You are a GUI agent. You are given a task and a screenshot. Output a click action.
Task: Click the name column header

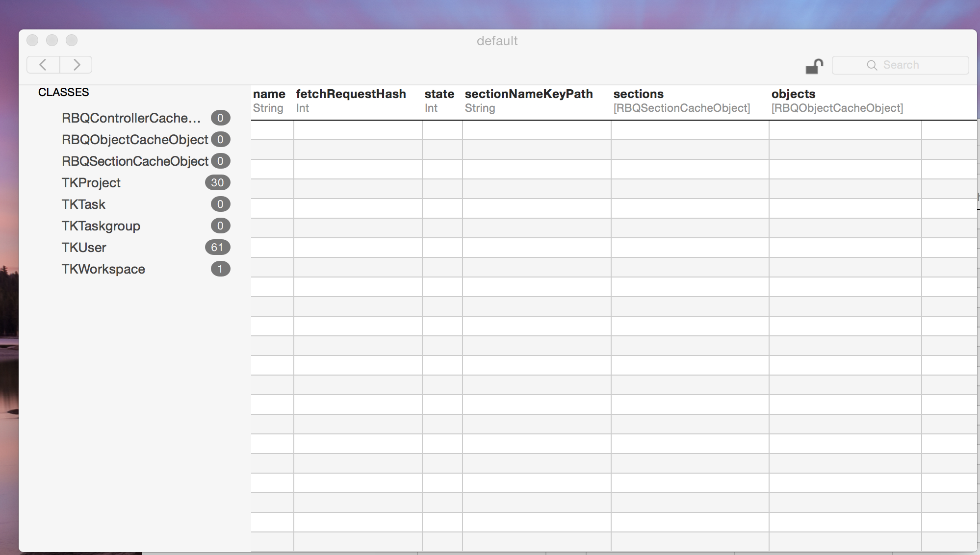(269, 101)
